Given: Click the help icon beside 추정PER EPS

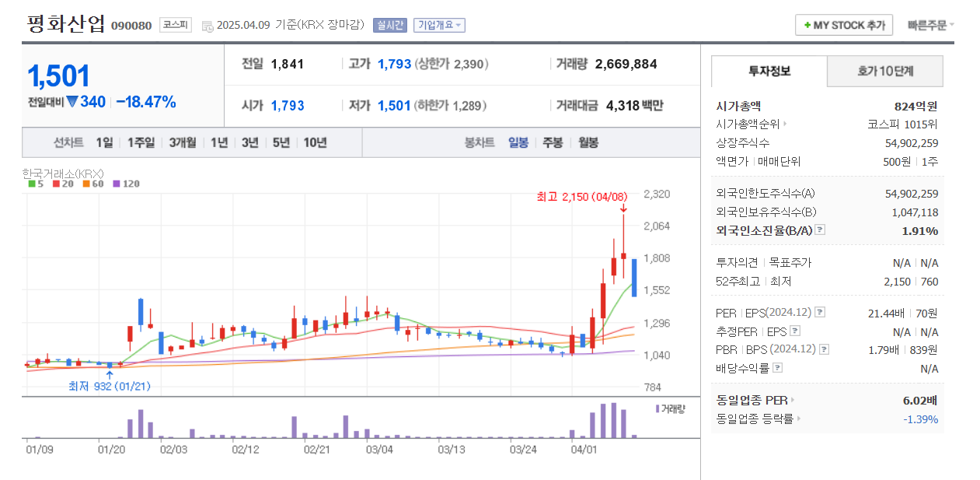Looking at the screenshot, I should (x=795, y=331).
